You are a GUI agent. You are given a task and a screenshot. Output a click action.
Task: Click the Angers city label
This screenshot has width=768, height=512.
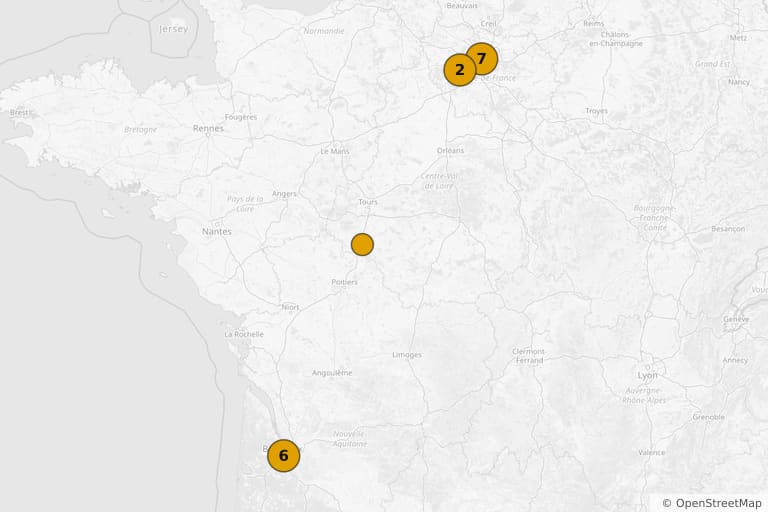pos(284,194)
